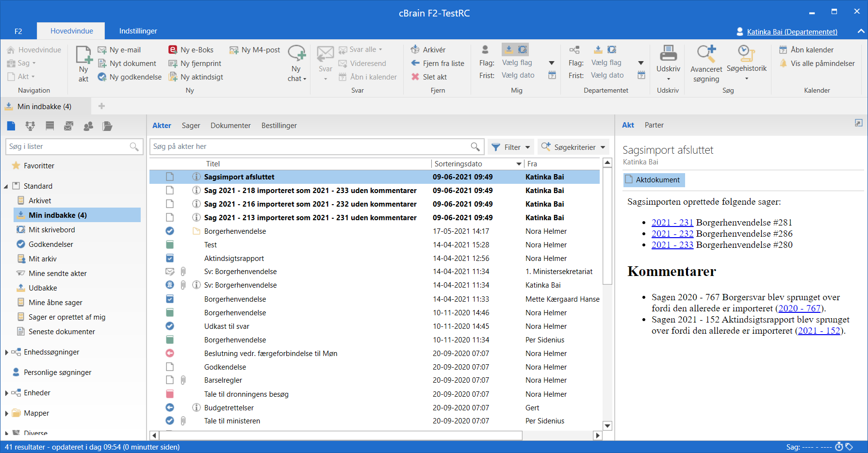The height and width of the screenshot is (453, 868).
Task: Click the org-unit hierarchy icon in the sidebar toolbar
Action: coord(30,126)
